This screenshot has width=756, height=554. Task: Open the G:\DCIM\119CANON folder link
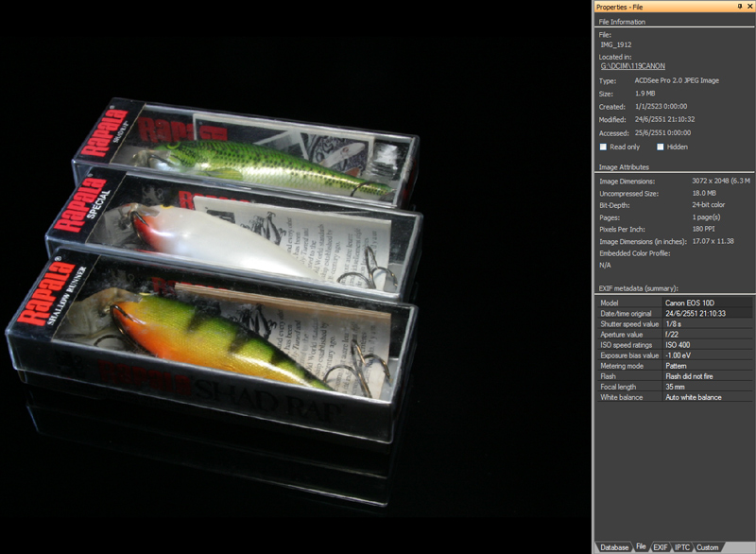pyautogui.click(x=632, y=66)
